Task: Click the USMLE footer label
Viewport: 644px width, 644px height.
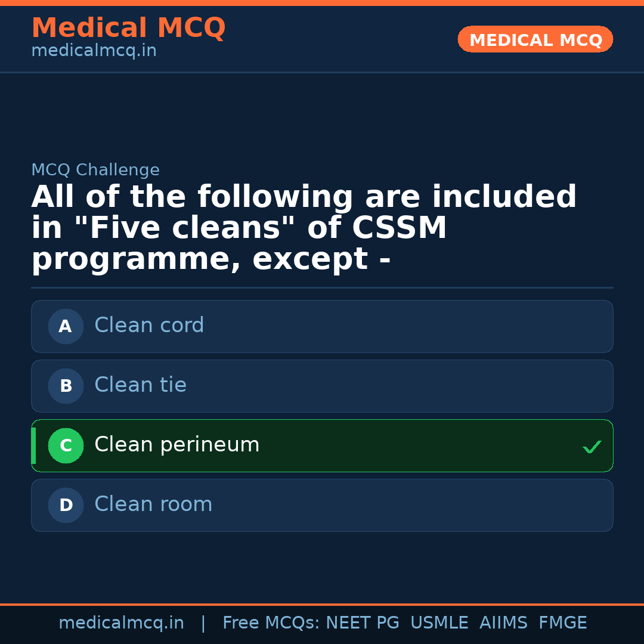Action: click(x=439, y=622)
